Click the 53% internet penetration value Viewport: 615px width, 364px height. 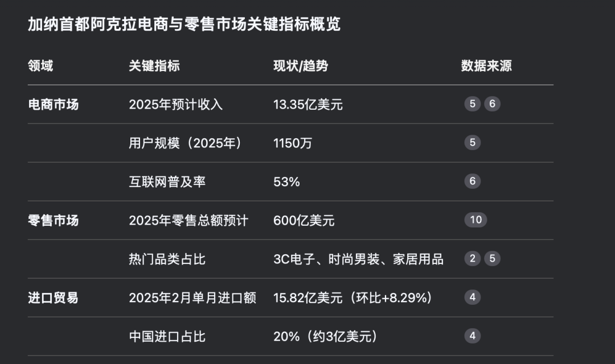286,182
